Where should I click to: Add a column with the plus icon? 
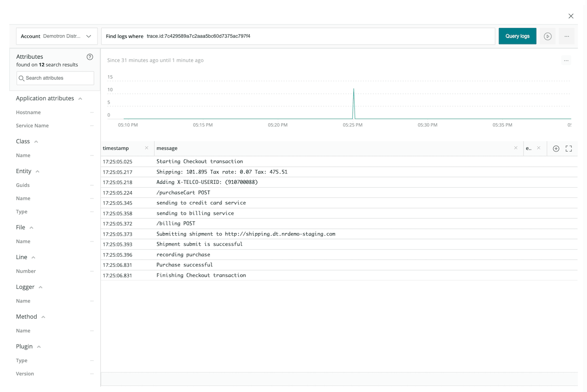click(x=556, y=149)
